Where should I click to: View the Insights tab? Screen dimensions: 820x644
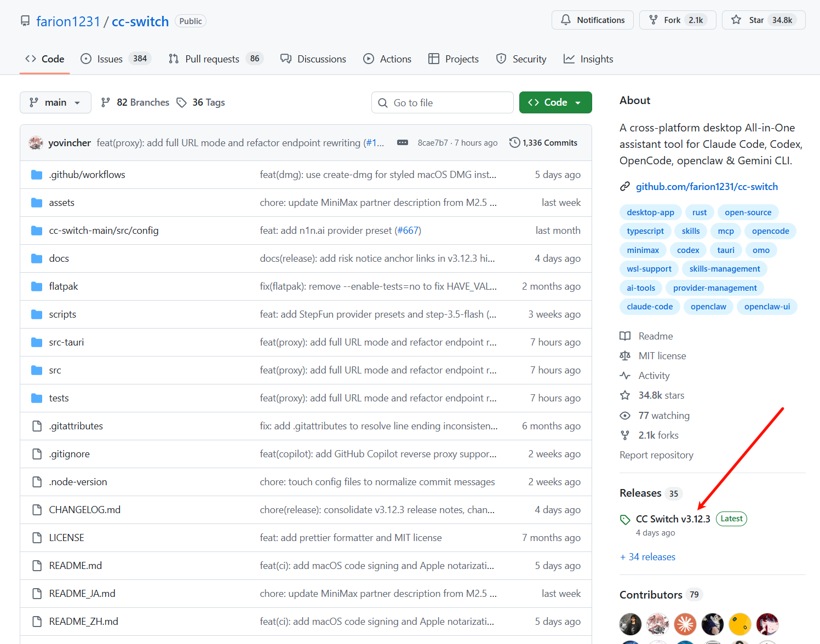tap(588, 59)
